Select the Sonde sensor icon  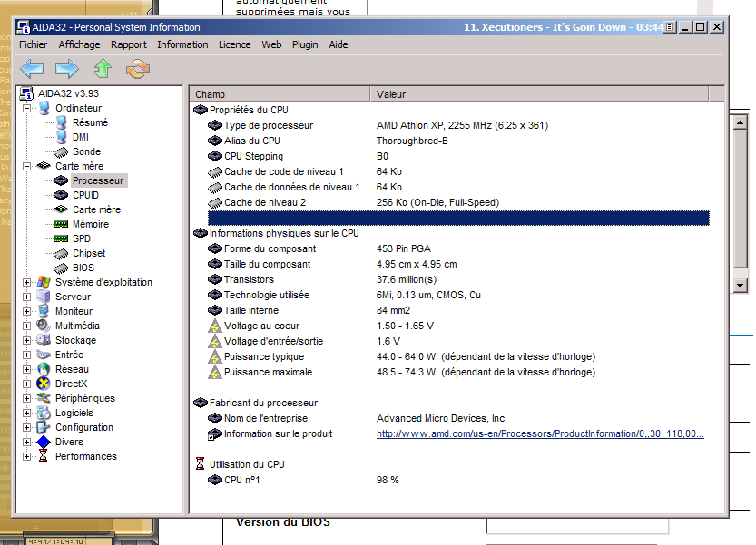coord(61,151)
